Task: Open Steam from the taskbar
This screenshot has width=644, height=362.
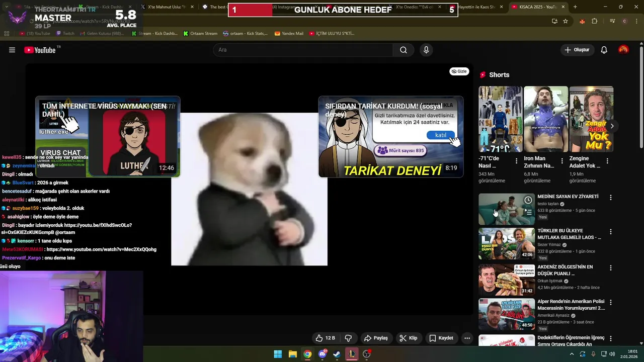Action: point(337,354)
